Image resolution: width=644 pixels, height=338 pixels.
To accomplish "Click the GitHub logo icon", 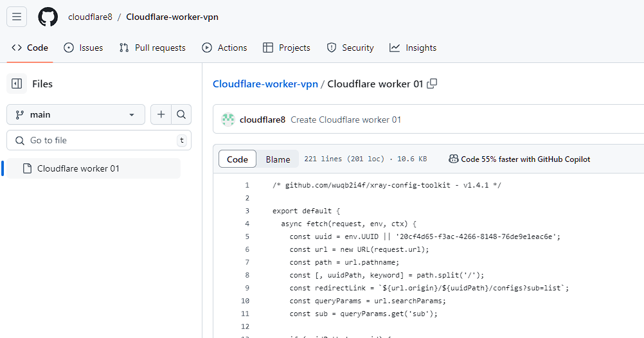I will (48, 17).
